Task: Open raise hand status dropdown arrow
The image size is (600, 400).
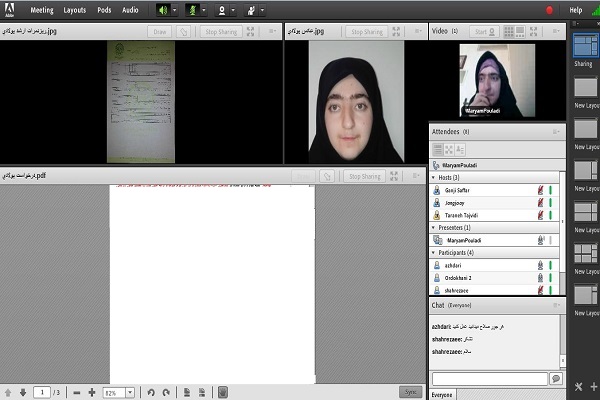Action: click(262, 10)
